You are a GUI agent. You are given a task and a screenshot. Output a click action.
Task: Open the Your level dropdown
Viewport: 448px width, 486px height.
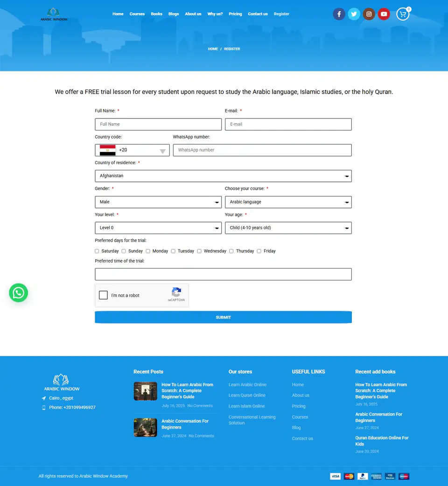(x=158, y=228)
